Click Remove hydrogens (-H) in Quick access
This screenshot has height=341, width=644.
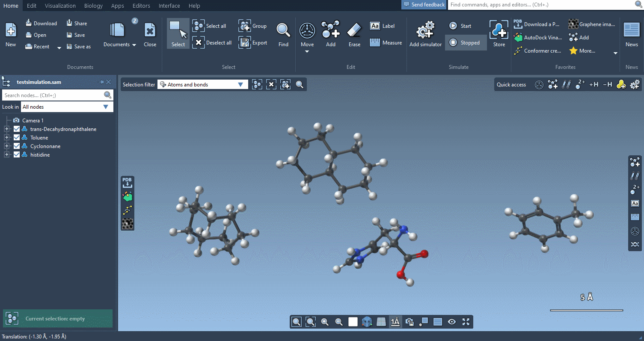point(607,85)
